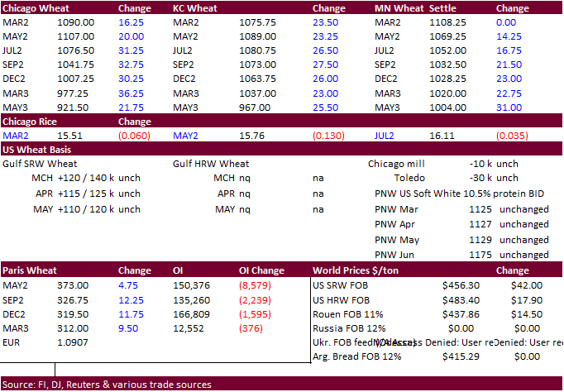Viewport: 564px width, 392px height.
Task: Click the Toledo basis row label
Action: (x=409, y=178)
